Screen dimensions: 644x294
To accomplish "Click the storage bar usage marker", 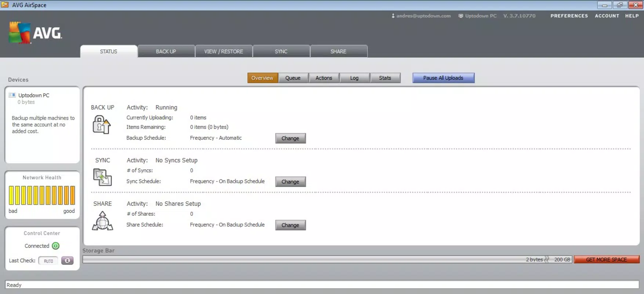I will point(547,259).
